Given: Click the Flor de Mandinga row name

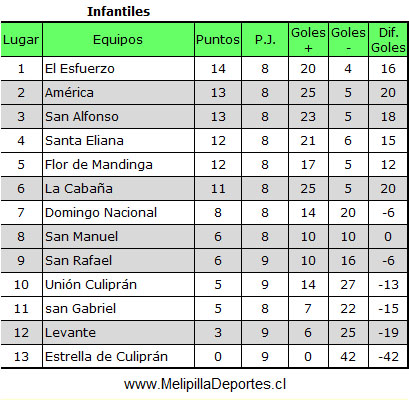Looking at the screenshot, I should tap(99, 165).
